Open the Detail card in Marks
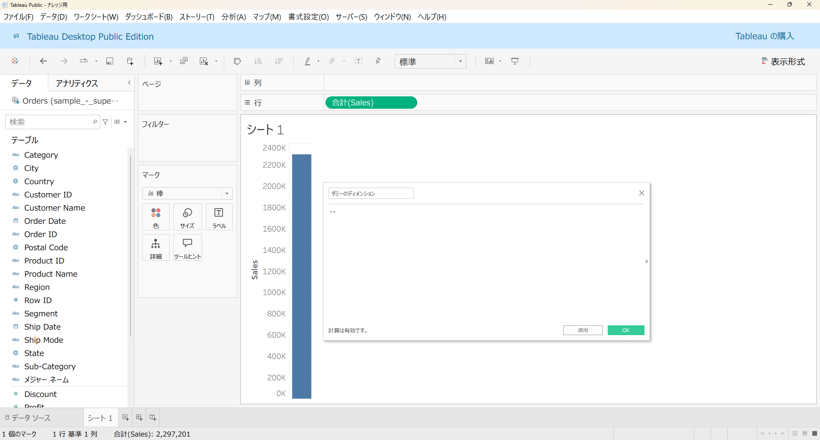820x440 pixels. tap(156, 248)
